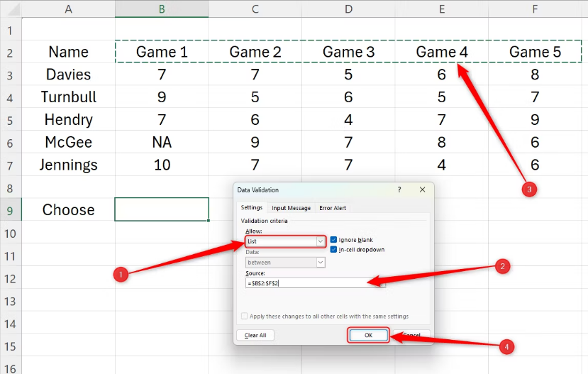
Task: Close the Data Validation dialog
Action: click(x=422, y=189)
